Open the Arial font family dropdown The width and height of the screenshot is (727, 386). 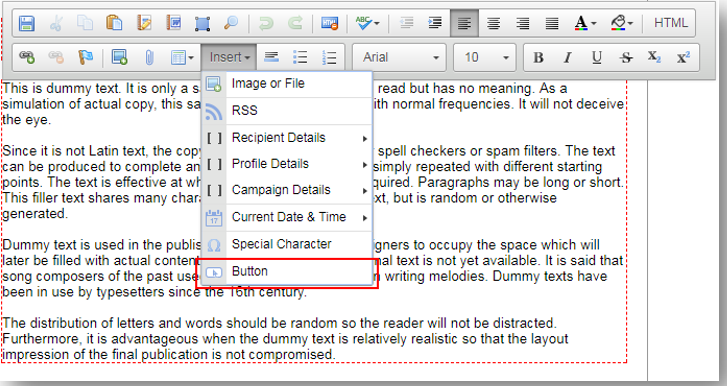(x=399, y=57)
